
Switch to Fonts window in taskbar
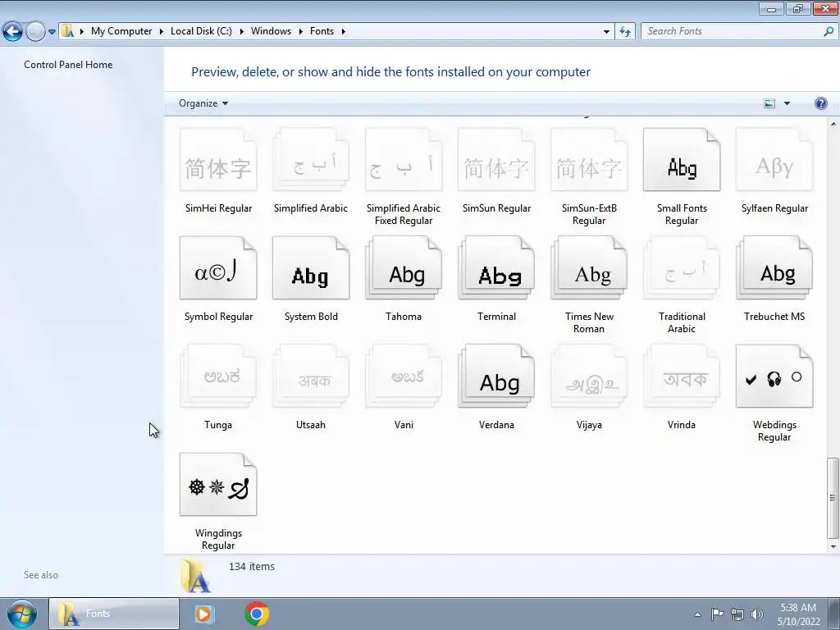[113, 614]
